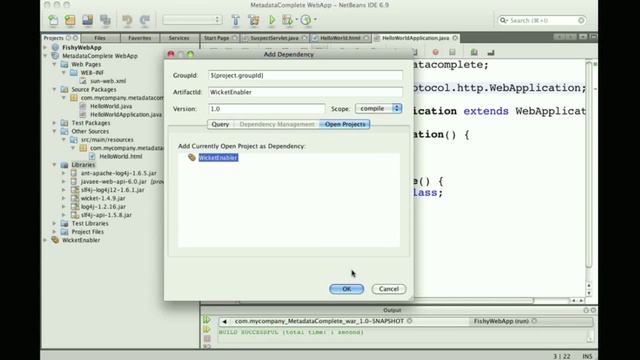Switch to the Files tab
The height and width of the screenshot is (360, 640).
(x=100, y=38)
